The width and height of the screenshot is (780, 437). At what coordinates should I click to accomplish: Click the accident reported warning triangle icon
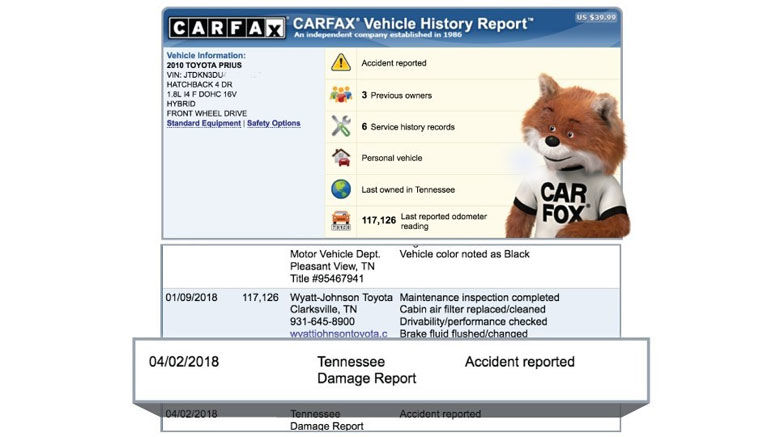341,63
